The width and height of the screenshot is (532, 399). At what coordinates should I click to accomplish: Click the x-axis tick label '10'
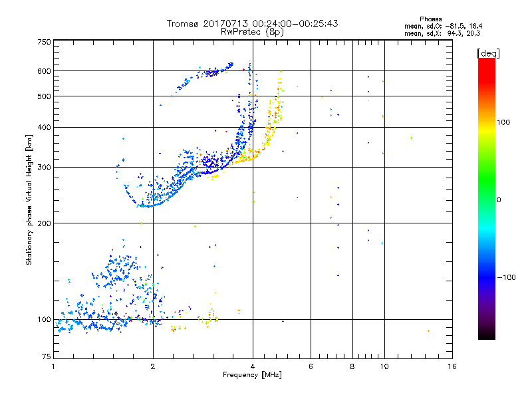click(384, 366)
